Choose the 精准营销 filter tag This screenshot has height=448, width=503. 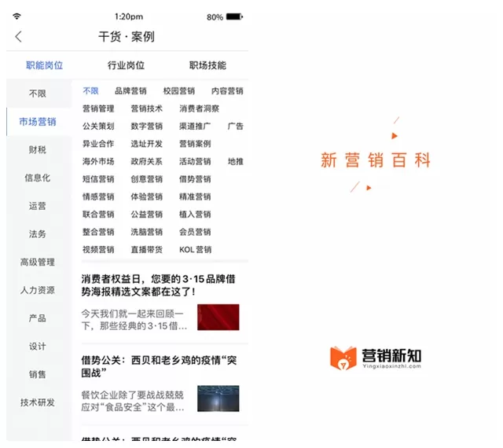point(195,196)
